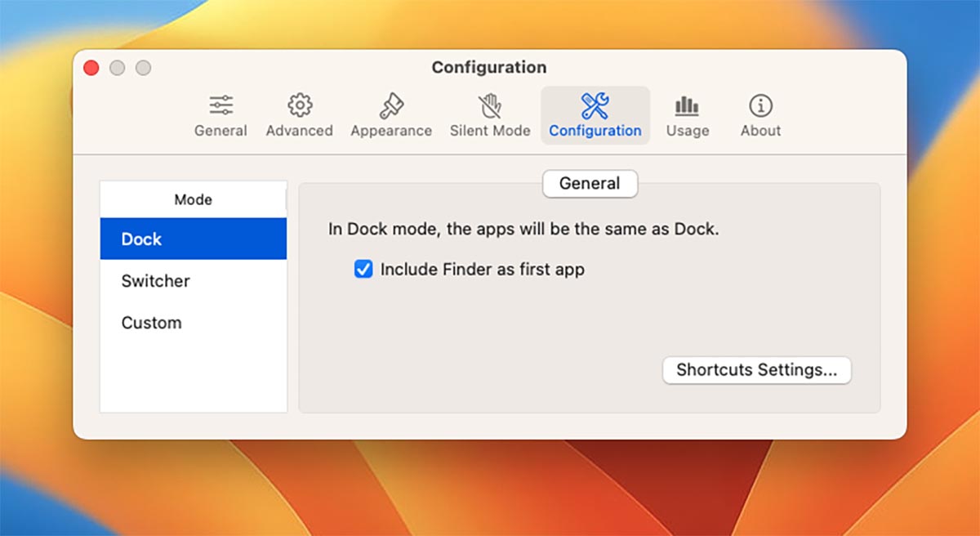Click the Silent Mode toolbar label
Viewport: 980px width, 536px height.
pos(490,131)
